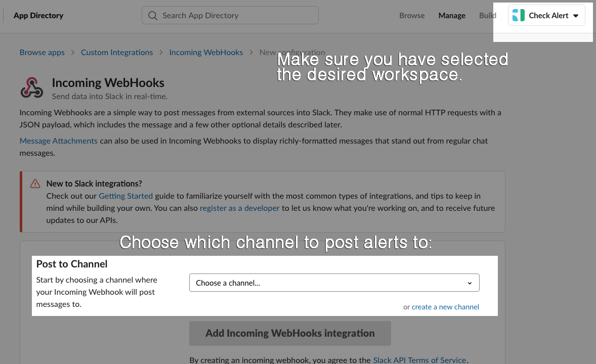Screen dimensions: 596x364
Task: Navigate to Incoming WebHooks breadcrumb
Action: pos(206,53)
